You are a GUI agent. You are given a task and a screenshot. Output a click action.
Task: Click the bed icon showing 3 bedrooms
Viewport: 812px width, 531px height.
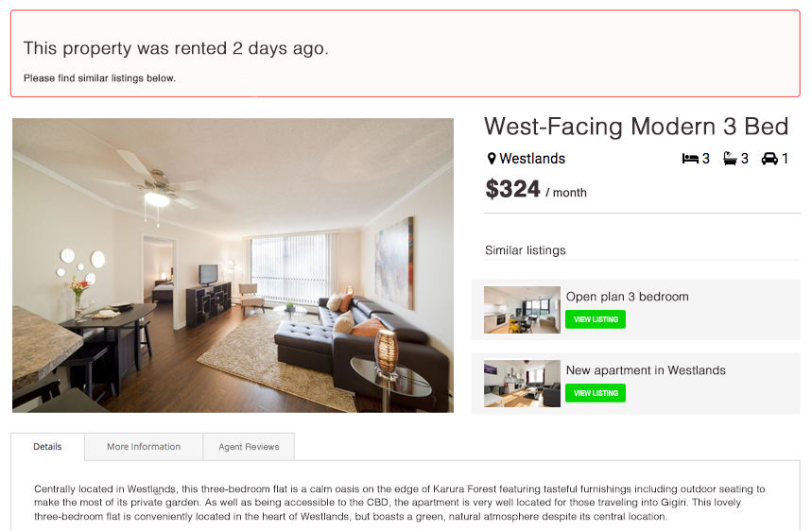click(x=690, y=159)
